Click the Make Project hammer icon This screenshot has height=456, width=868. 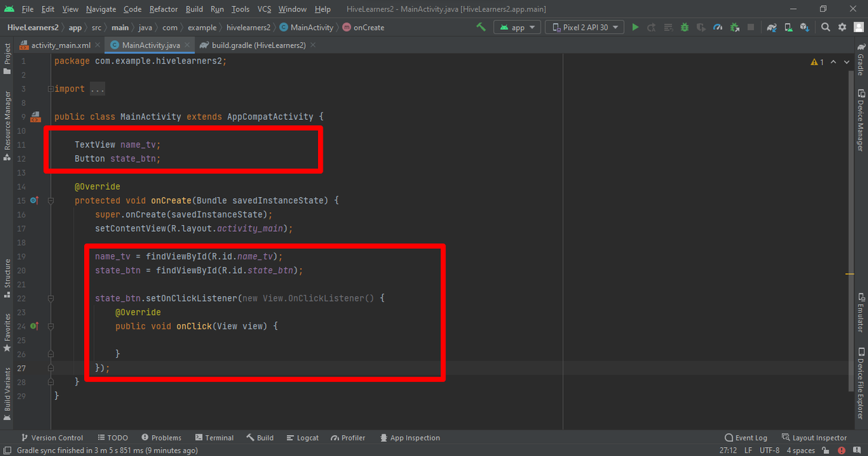pos(481,28)
